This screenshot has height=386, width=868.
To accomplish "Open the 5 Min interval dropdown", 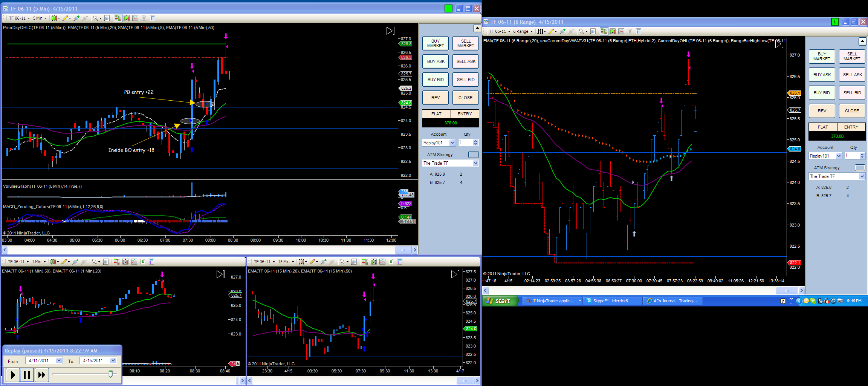I will tap(40, 18).
